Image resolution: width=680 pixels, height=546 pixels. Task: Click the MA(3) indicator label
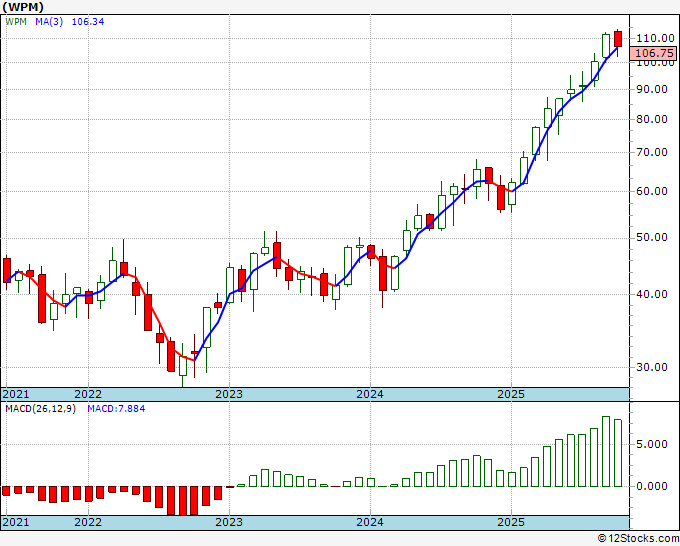49,22
